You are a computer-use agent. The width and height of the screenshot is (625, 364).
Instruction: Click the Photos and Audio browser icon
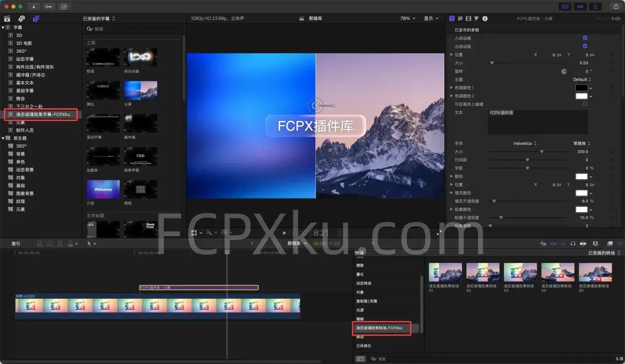pyautogui.click(x=21, y=19)
